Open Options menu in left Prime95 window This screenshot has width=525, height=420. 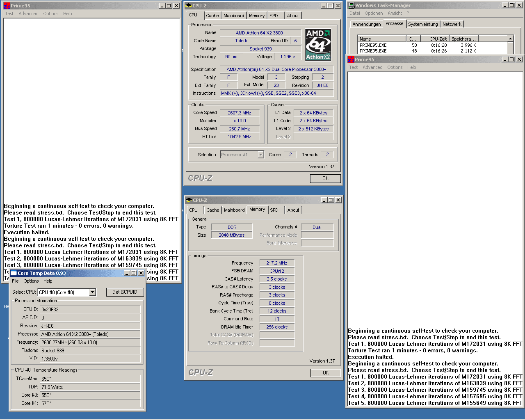tap(51, 14)
